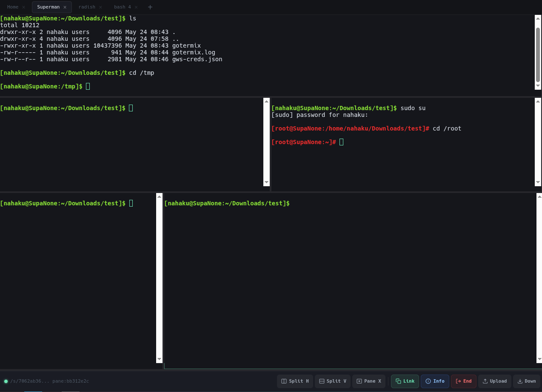Click '[sudo] password for nahaku:' line
The image size is (542, 392).
pos(319,115)
